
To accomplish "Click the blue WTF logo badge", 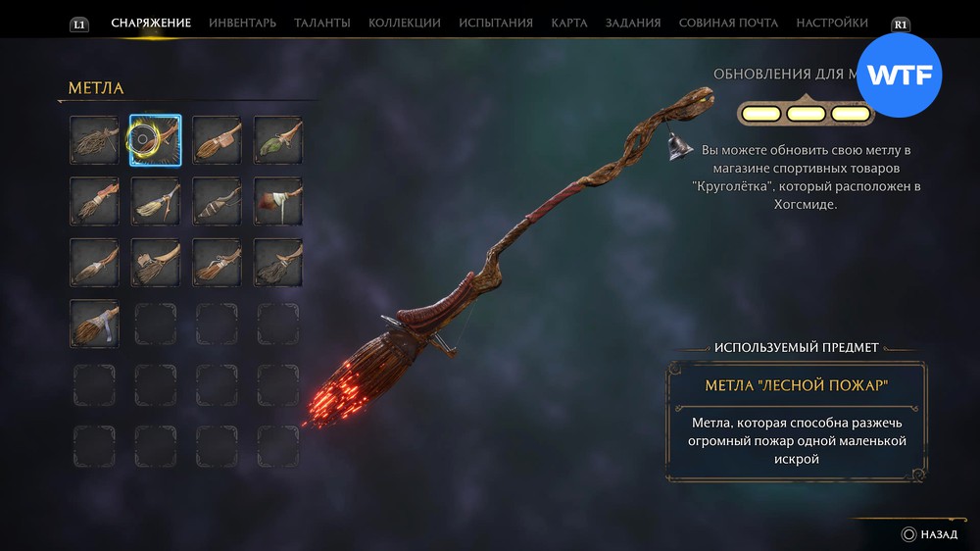I will [900, 75].
